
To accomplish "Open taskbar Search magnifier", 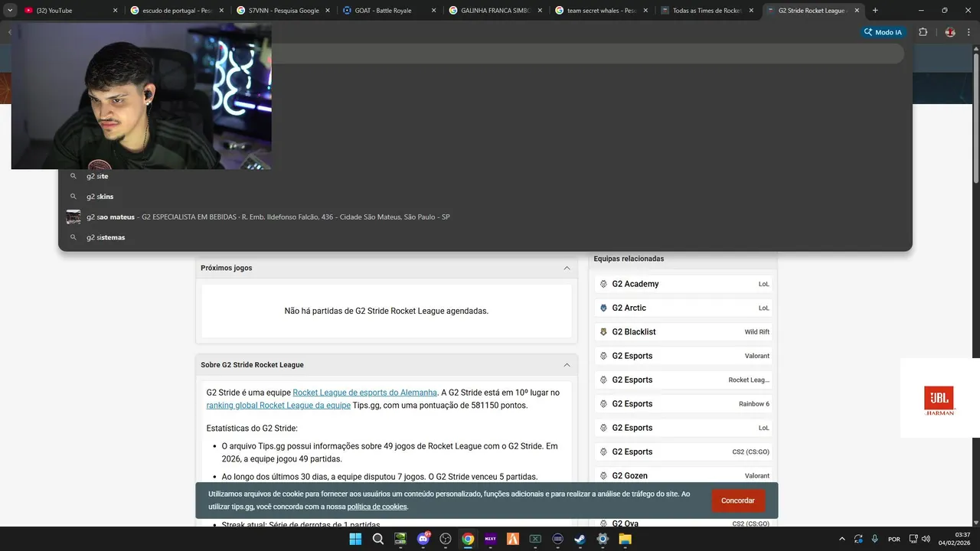I will (x=378, y=539).
